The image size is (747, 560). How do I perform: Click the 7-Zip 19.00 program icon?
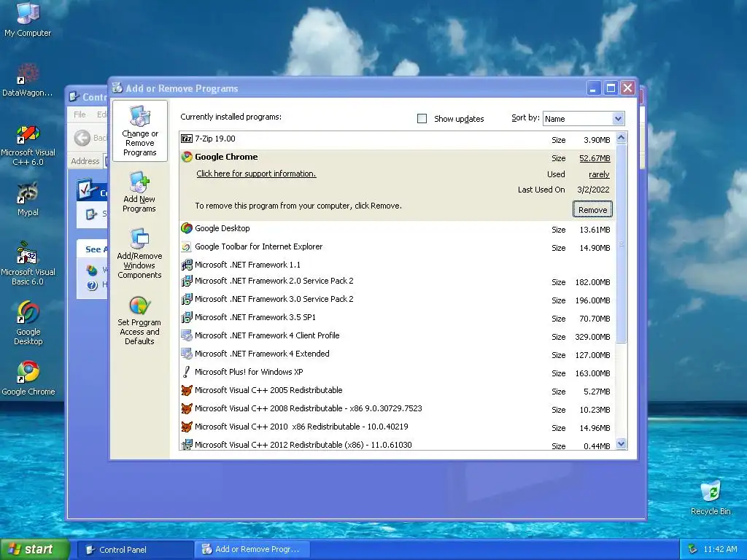click(x=187, y=139)
